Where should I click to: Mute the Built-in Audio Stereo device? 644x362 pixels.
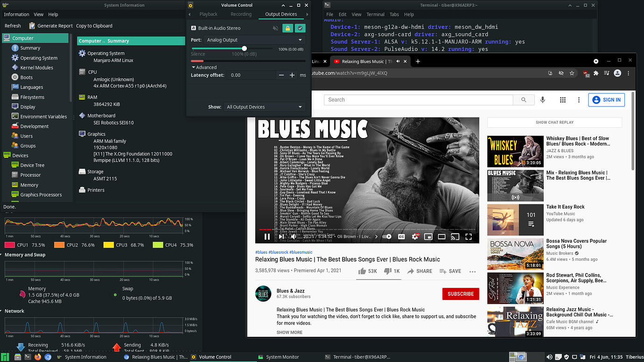coord(276,28)
